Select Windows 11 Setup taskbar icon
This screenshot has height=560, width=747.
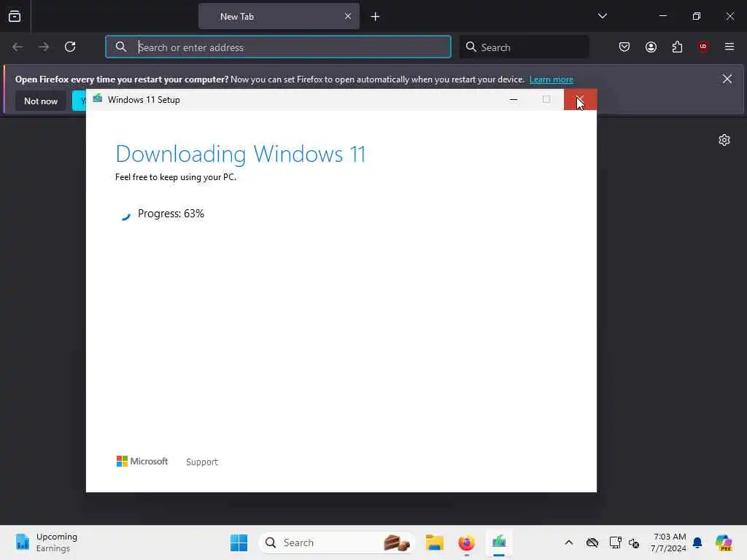(x=499, y=542)
